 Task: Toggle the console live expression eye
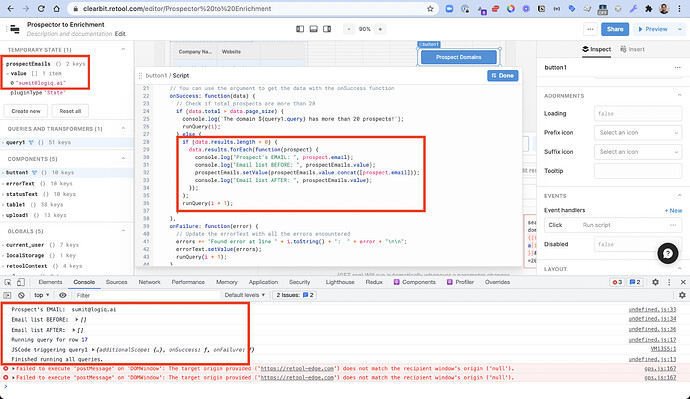pyautogui.click(x=62, y=295)
